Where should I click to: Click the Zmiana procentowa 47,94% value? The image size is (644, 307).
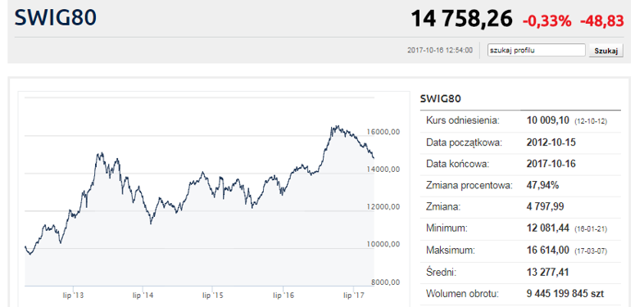(542, 185)
